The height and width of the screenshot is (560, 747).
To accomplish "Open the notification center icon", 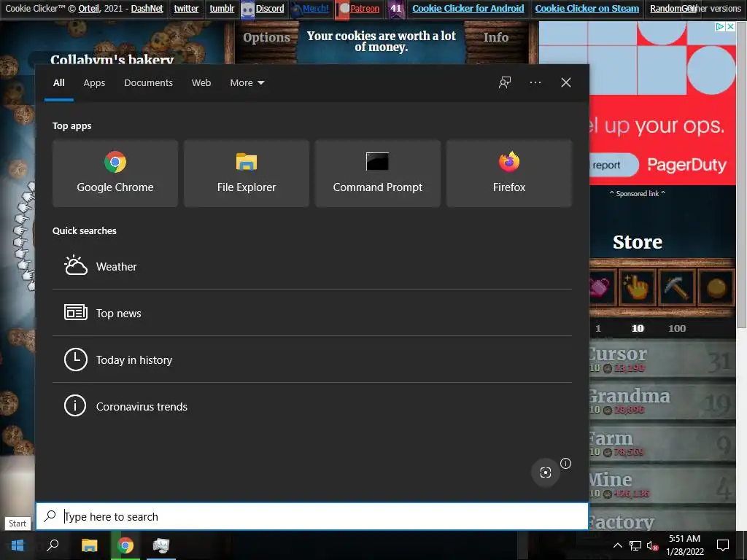I will pyautogui.click(x=723, y=545).
